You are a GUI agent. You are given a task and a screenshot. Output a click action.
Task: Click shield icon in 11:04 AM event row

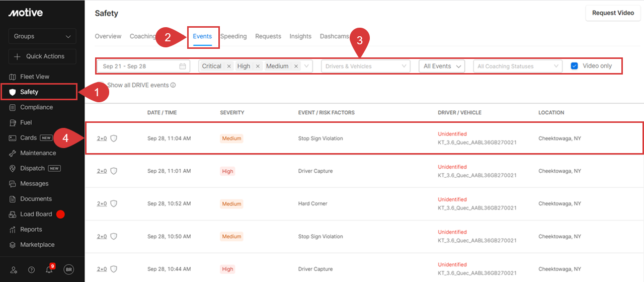pos(114,138)
